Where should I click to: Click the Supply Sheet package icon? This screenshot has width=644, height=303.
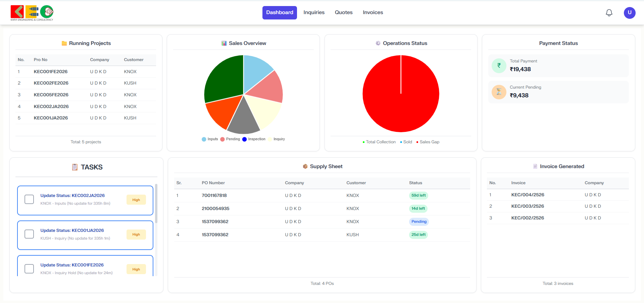click(305, 166)
